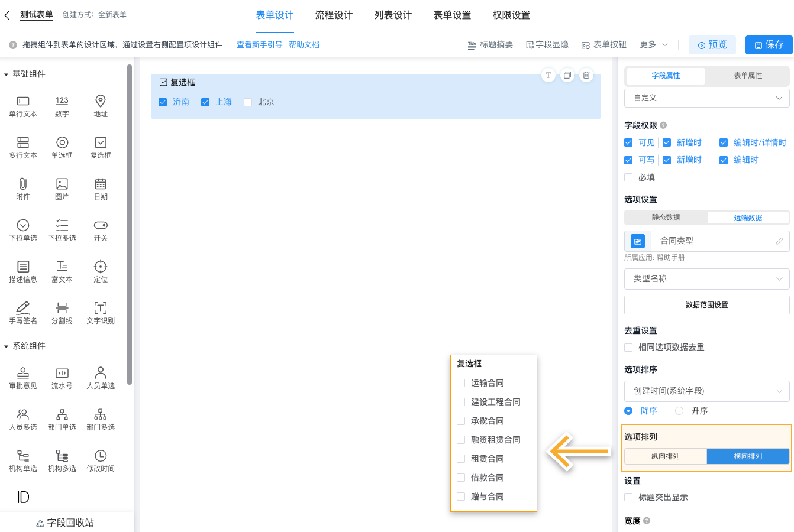
Task: Uncheck the 上海 checkbox in the form canvas
Action: [x=205, y=102]
